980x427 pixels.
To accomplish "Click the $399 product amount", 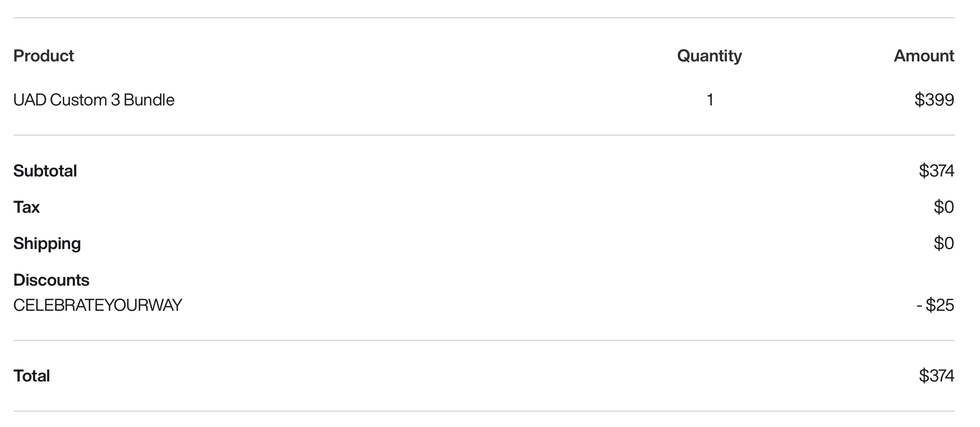I will (x=934, y=100).
